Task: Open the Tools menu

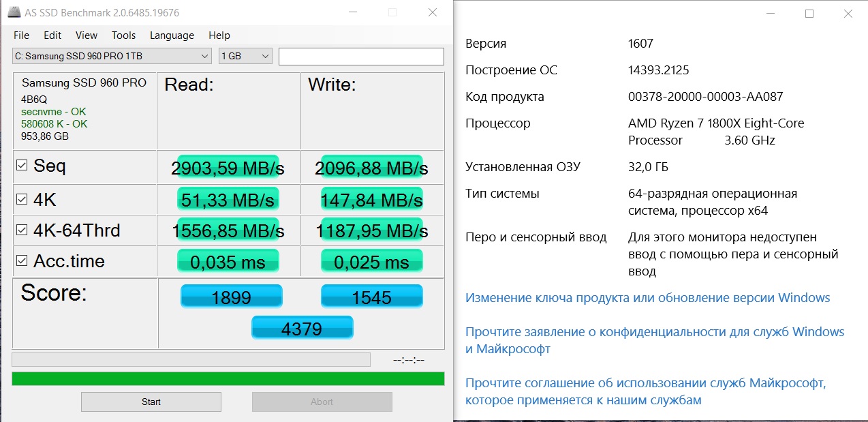Action: 123,35
